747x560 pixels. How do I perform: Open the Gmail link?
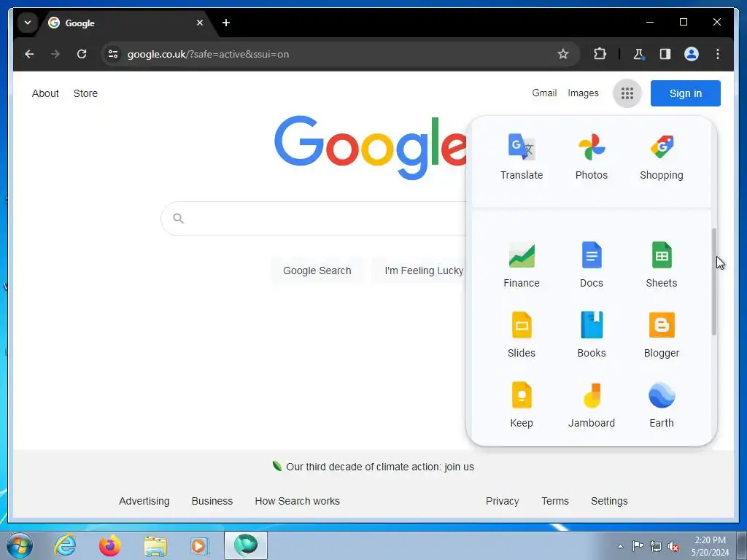click(x=544, y=93)
